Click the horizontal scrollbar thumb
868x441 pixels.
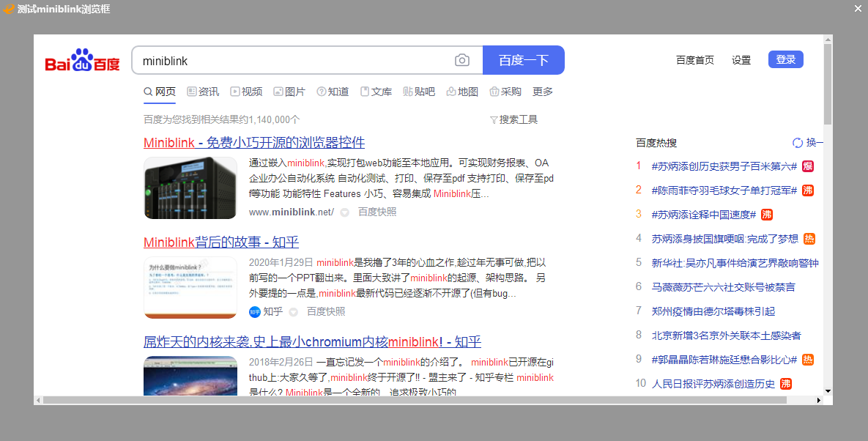[415, 399]
